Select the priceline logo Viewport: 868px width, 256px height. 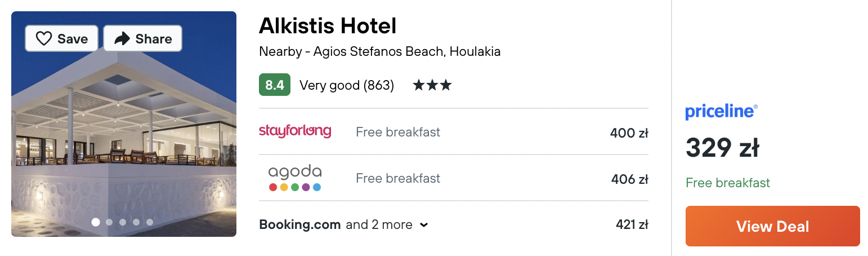point(721,112)
